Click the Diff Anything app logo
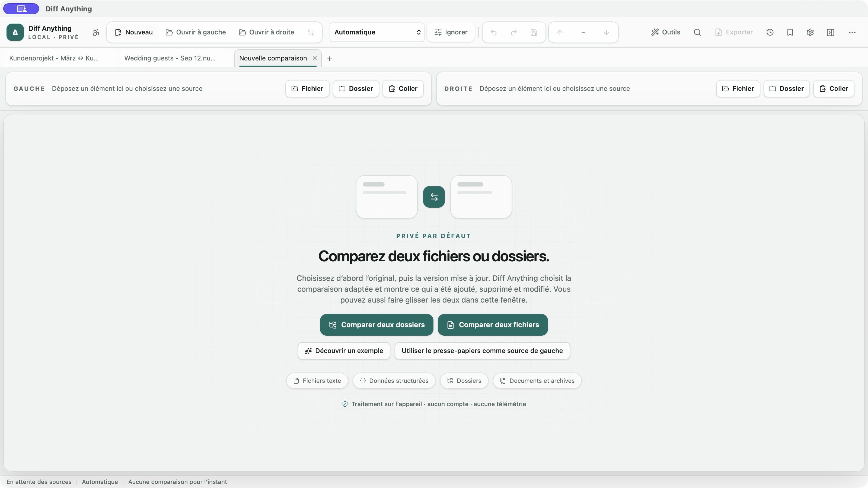The image size is (868, 488). [x=15, y=32]
